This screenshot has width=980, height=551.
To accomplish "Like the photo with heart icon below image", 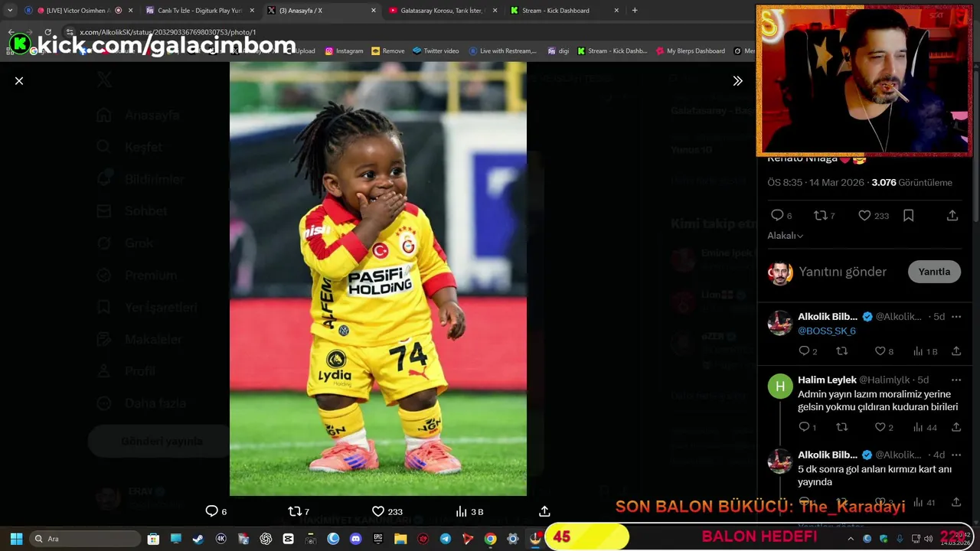I will pos(377,511).
